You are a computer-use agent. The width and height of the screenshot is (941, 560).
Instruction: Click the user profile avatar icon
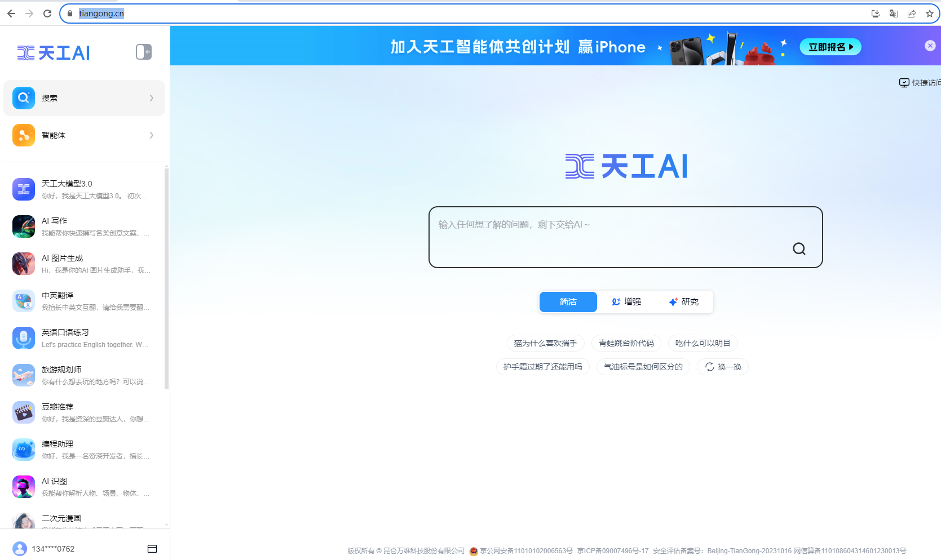pos(20,549)
